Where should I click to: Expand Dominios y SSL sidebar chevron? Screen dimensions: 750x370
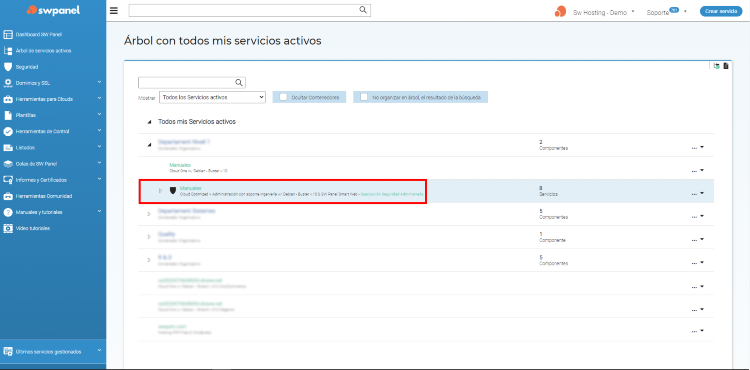(x=99, y=82)
